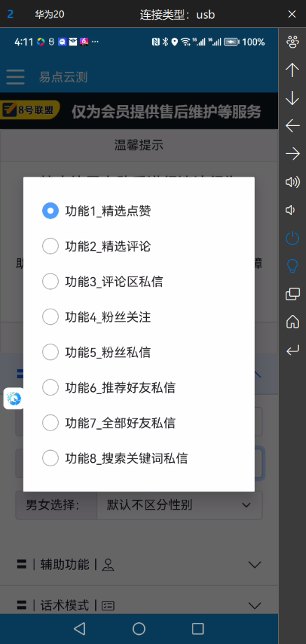Open the hamburger menu beside 易点云测
Image resolution: width=306 pixels, height=644 pixels.
(15, 77)
